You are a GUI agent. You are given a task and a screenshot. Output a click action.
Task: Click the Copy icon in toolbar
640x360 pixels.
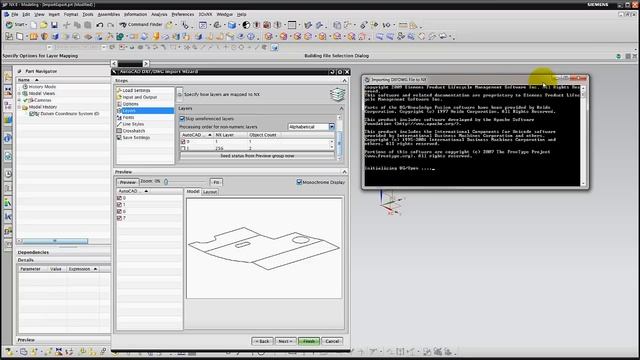click(77, 25)
